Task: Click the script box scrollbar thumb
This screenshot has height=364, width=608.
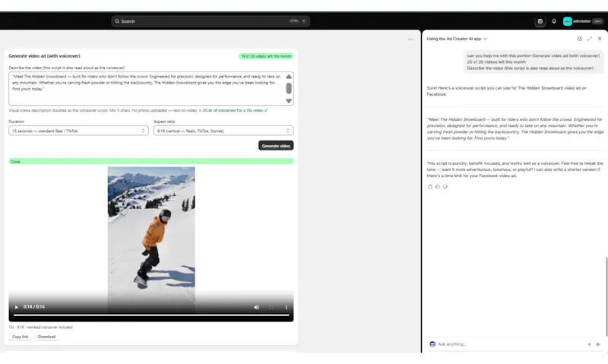Action: click(289, 88)
